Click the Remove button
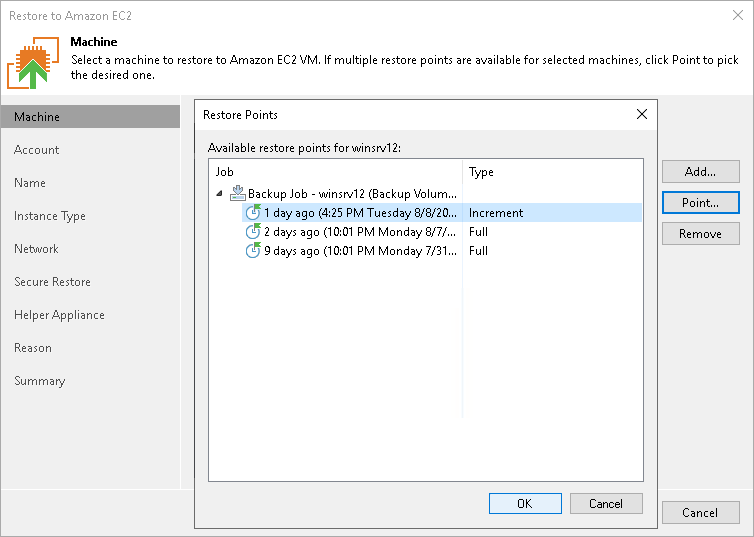Screen dimensions: 754x537 click(x=701, y=234)
